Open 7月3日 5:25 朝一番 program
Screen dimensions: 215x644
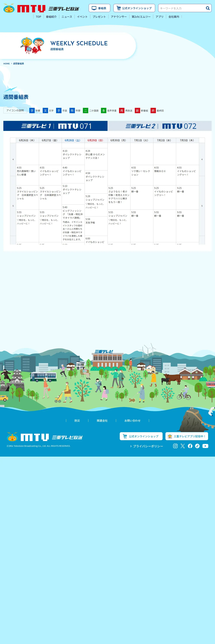click(x=187, y=197)
